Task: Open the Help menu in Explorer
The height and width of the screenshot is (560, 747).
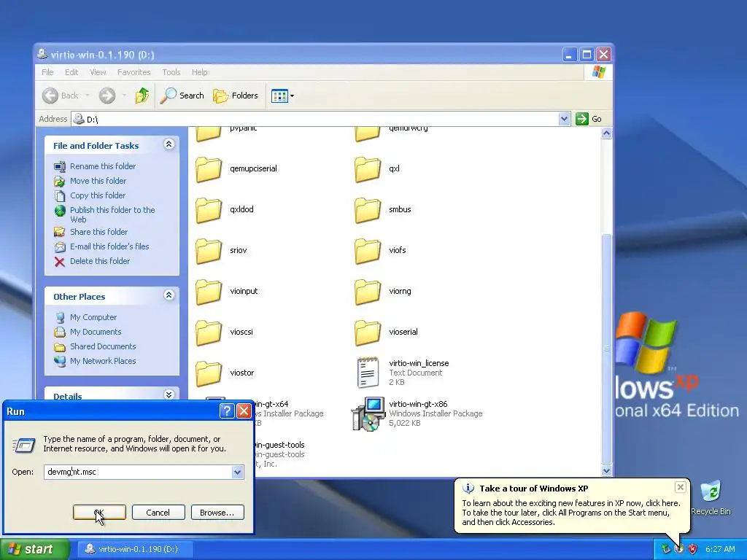Action: (200, 72)
